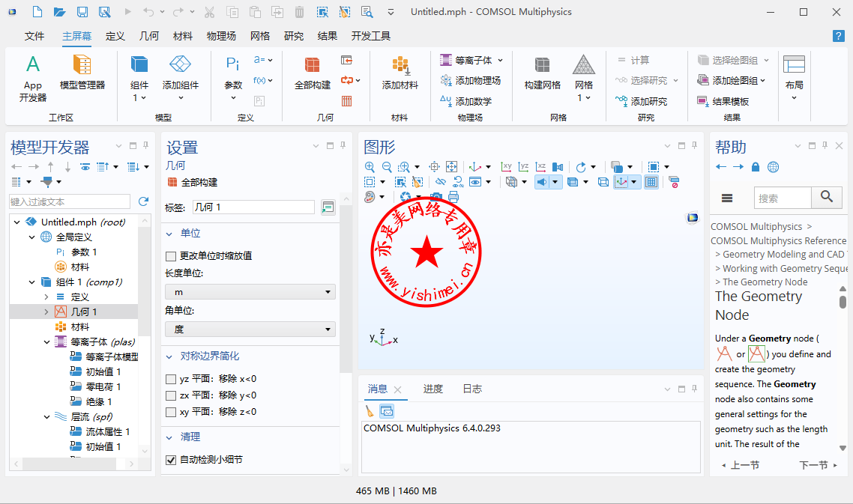The width and height of the screenshot is (853, 504).
Task: Check the yz 平面: 移除 x<0 option
Action: point(171,379)
